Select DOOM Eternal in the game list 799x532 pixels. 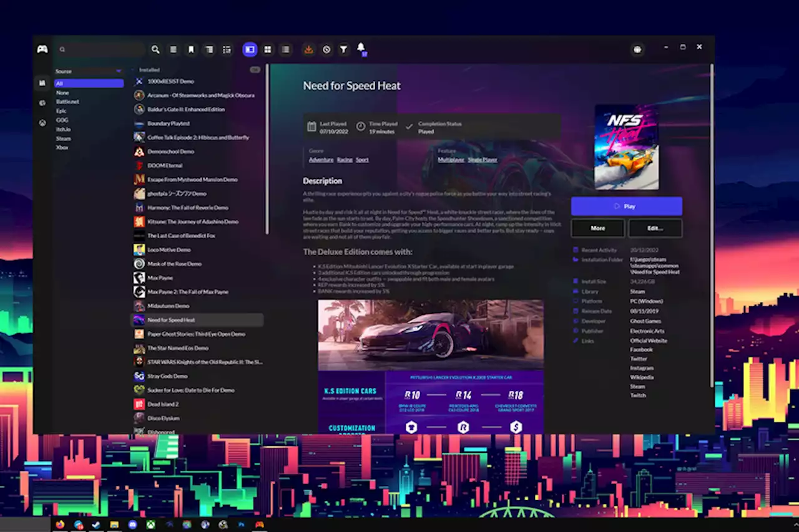pos(197,165)
